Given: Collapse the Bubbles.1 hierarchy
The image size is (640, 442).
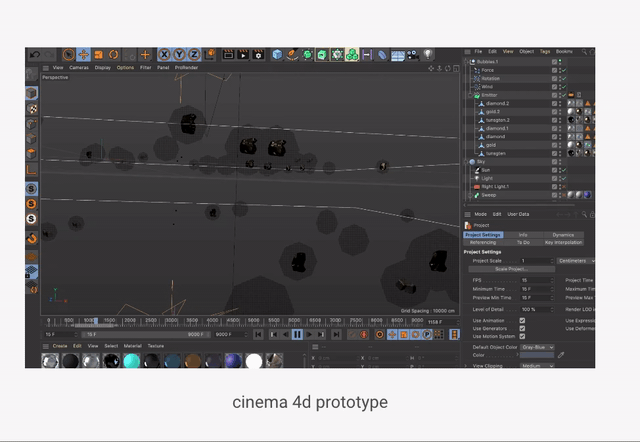Looking at the screenshot, I should coord(467,62).
